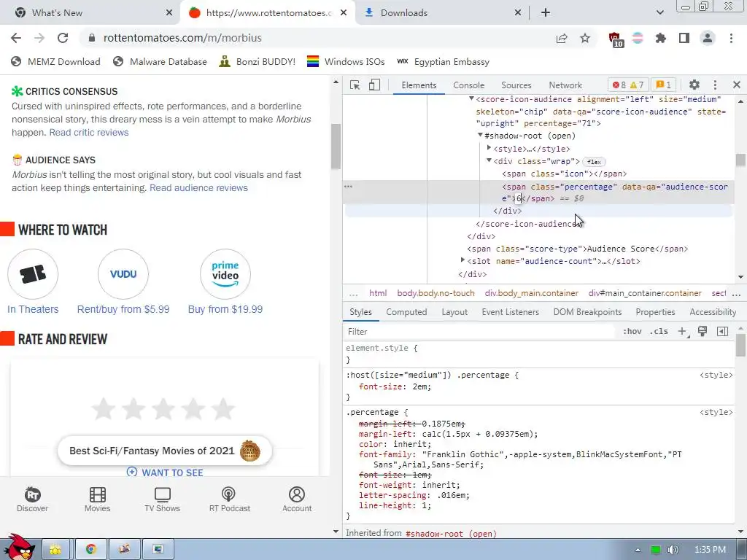Switch to the Sources tab in DevTools
This screenshot has width=747, height=560.
coord(516,85)
